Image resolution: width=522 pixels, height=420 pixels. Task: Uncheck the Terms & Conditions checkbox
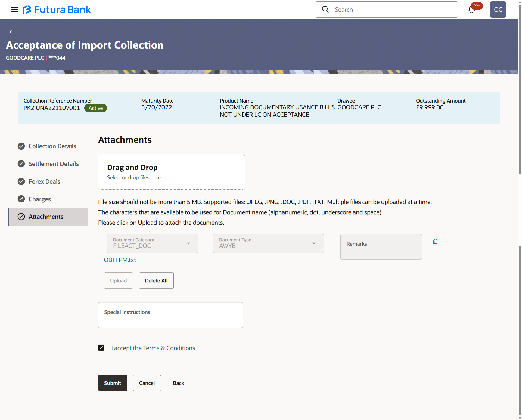click(x=101, y=348)
